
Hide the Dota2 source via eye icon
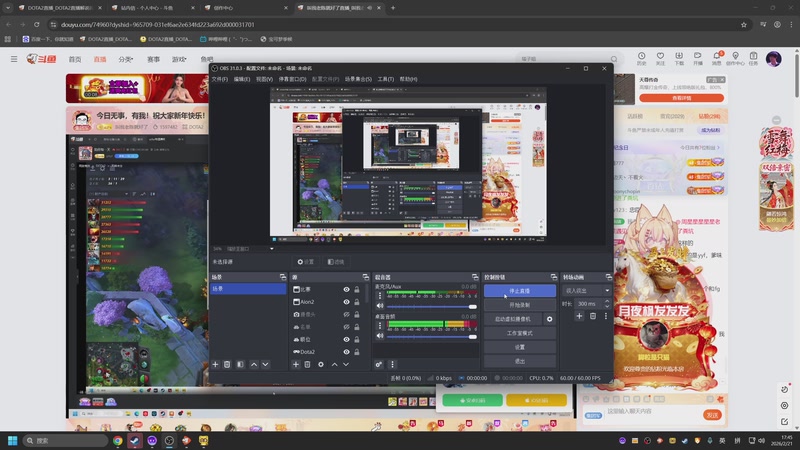(x=346, y=352)
